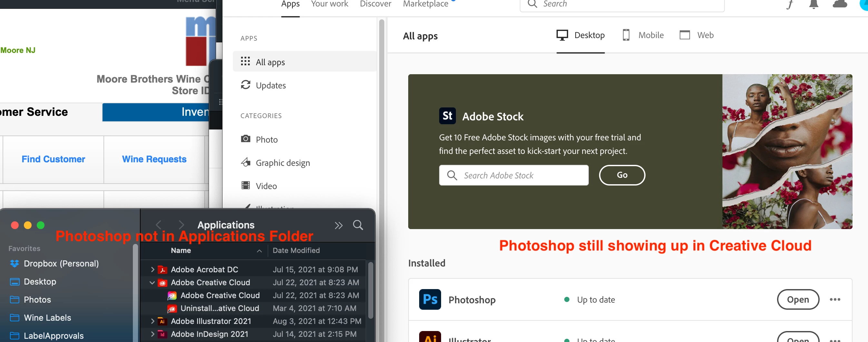Click Finder toolbar overflow chevrons
868x342 pixels.
tap(338, 225)
